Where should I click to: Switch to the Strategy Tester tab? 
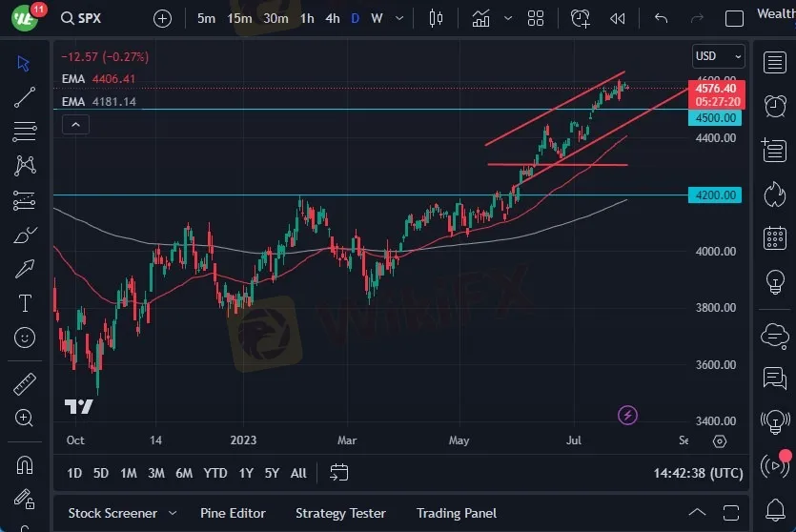(340, 513)
